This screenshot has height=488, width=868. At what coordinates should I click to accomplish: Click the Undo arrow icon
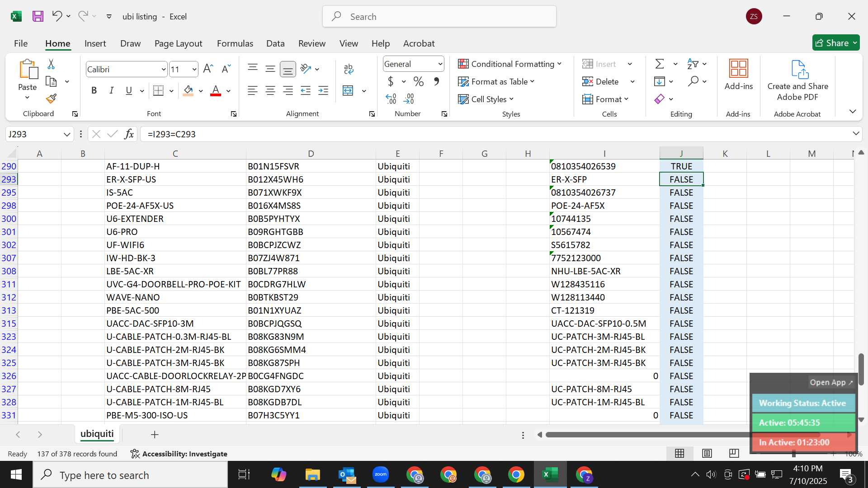click(x=57, y=16)
